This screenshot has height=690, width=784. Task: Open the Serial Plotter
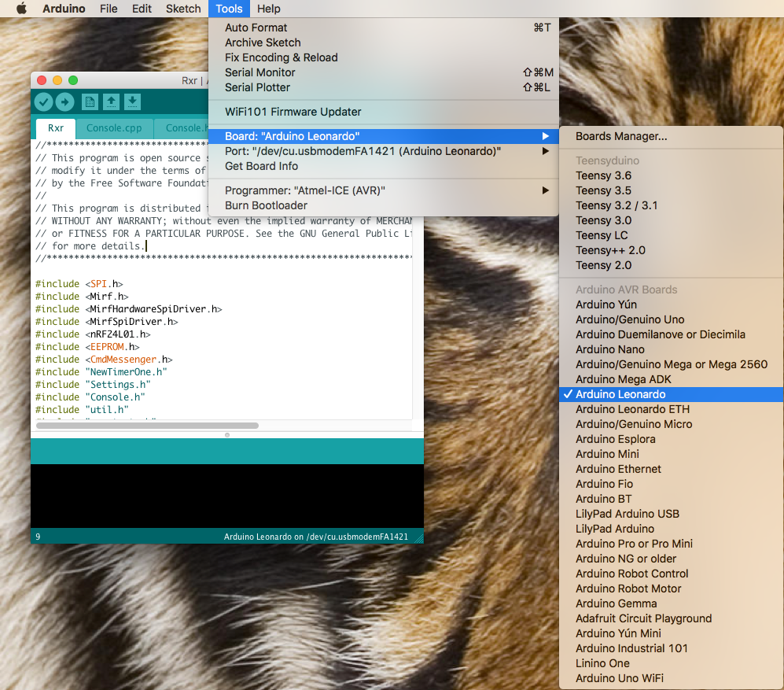(x=384, y=87)
